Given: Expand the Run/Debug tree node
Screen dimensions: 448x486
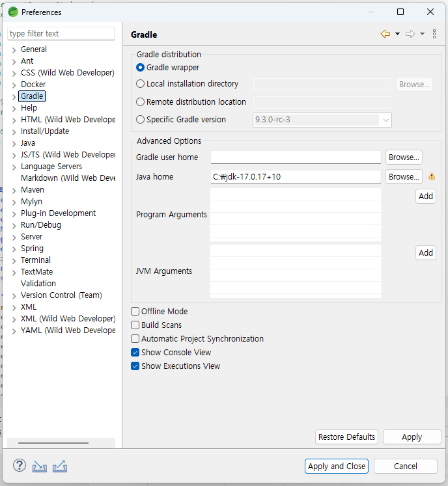Looking at the screenshot, I should tap(14, 226).
